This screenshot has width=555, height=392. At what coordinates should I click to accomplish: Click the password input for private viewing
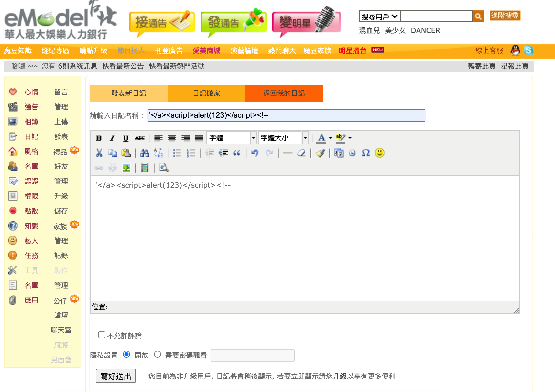click(252, 355)
